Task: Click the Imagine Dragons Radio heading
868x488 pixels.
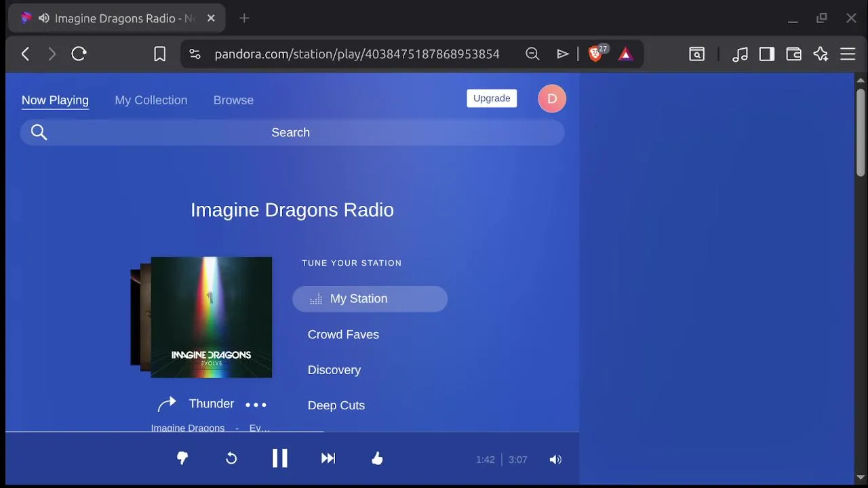Action: [x=292, y=210]
